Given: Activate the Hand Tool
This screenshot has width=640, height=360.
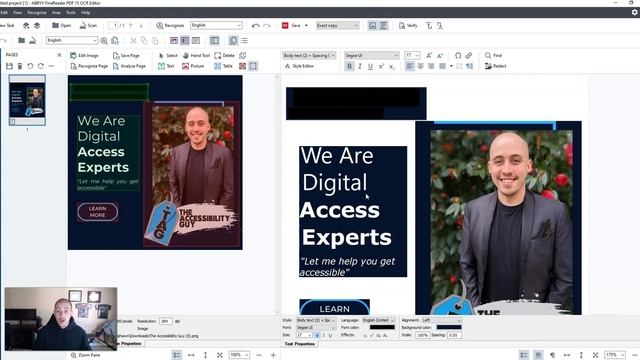Looking at the screenshot, I should coord(196,55).
